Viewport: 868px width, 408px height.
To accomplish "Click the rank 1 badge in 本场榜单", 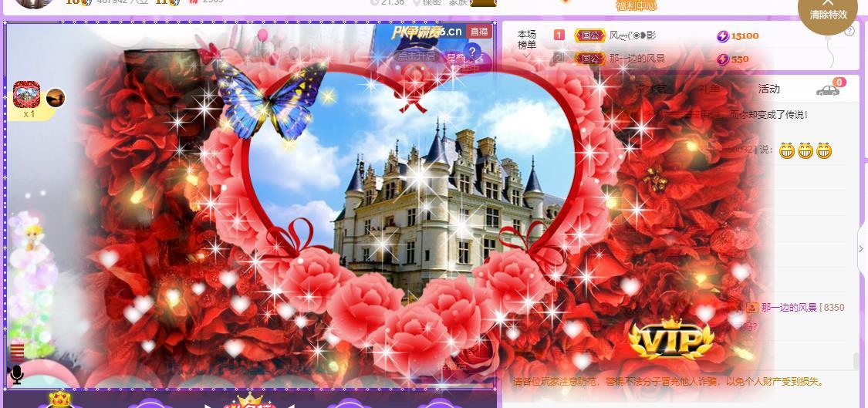I will (x=559, y=35).
